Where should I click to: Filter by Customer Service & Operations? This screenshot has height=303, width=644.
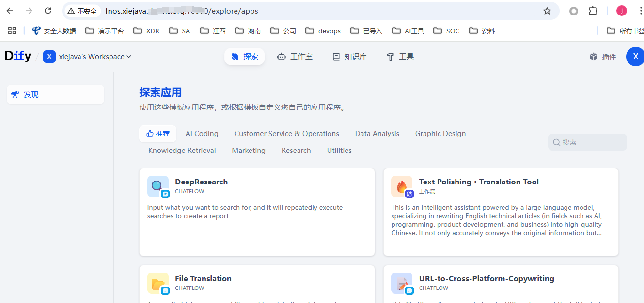pos(286,134)
